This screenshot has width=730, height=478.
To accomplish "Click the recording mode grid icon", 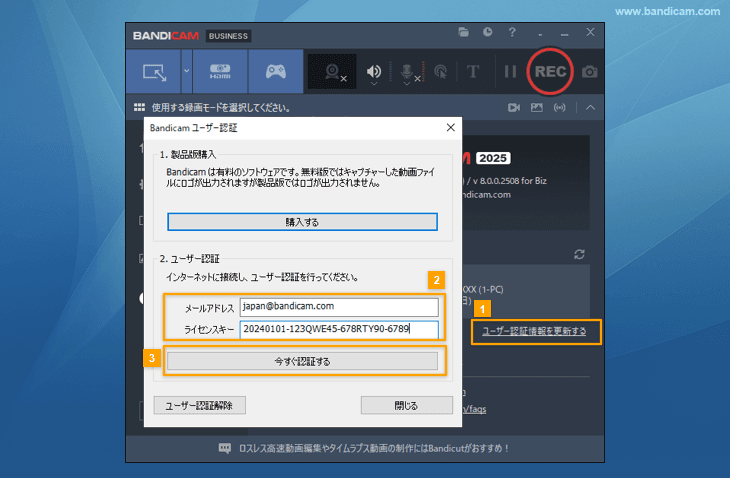I will (x=139, y=108).
